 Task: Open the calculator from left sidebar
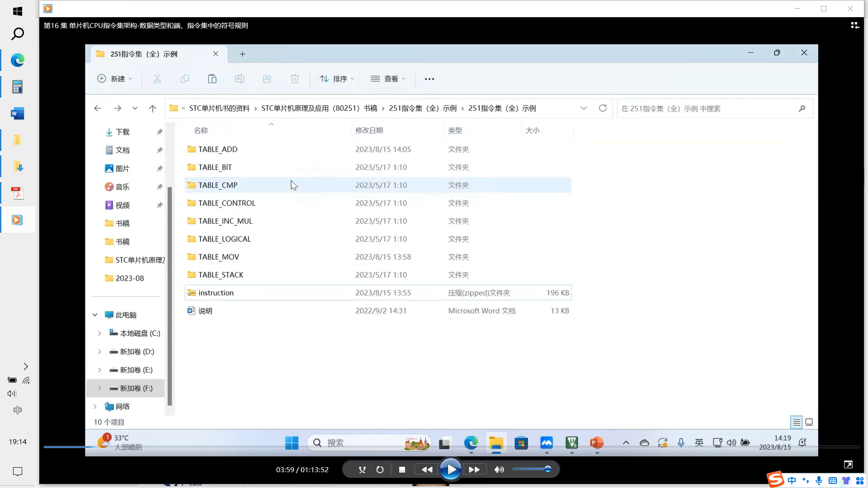click(17, 87)
